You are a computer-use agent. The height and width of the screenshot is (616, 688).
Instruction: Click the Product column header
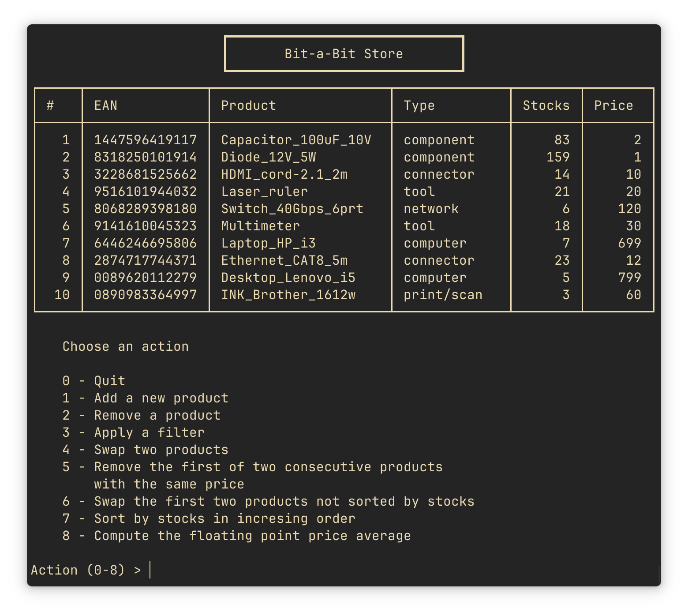[248, 105]
